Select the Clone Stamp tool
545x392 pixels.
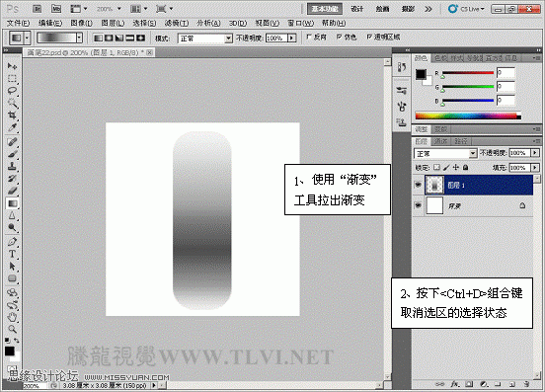click(12, 166)
